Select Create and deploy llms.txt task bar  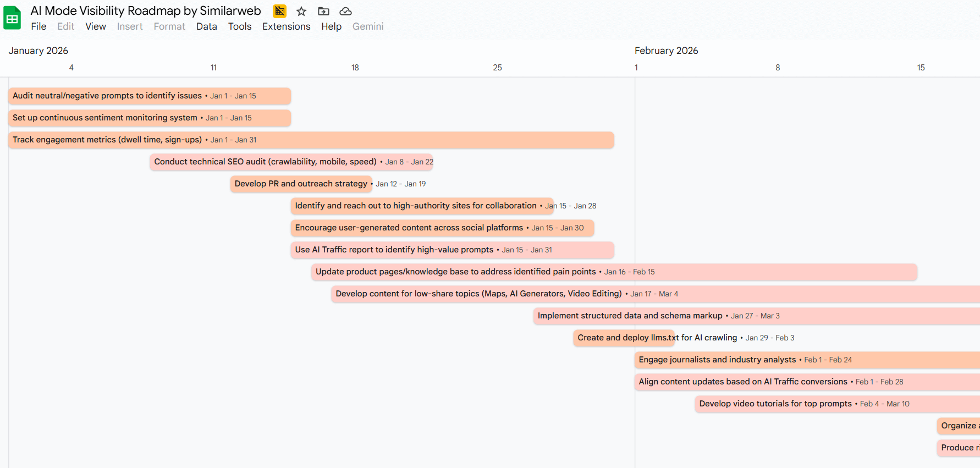624,338
